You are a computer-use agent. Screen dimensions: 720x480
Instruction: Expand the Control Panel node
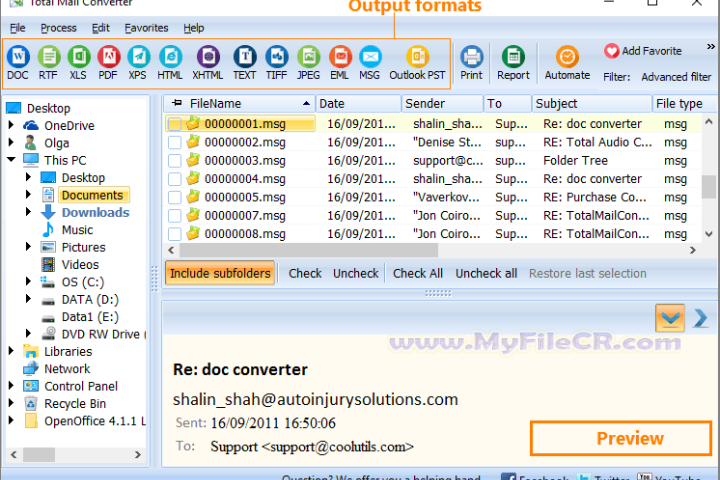click(x=11, y=385)
